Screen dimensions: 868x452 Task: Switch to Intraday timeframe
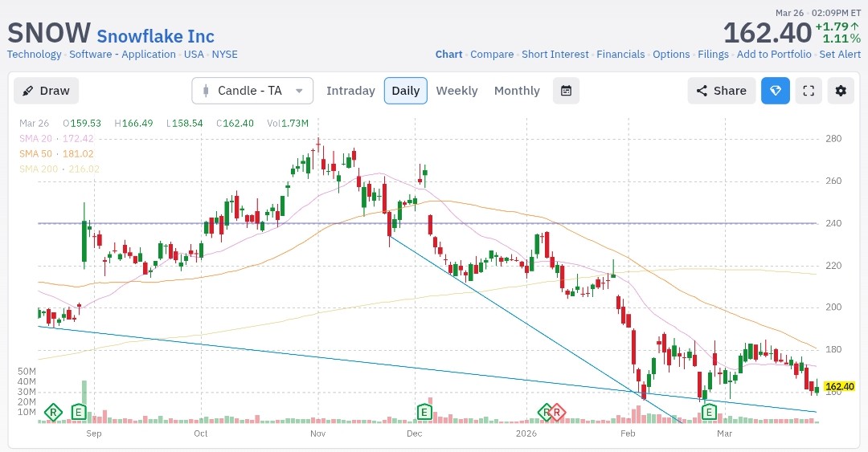(350, 91)
